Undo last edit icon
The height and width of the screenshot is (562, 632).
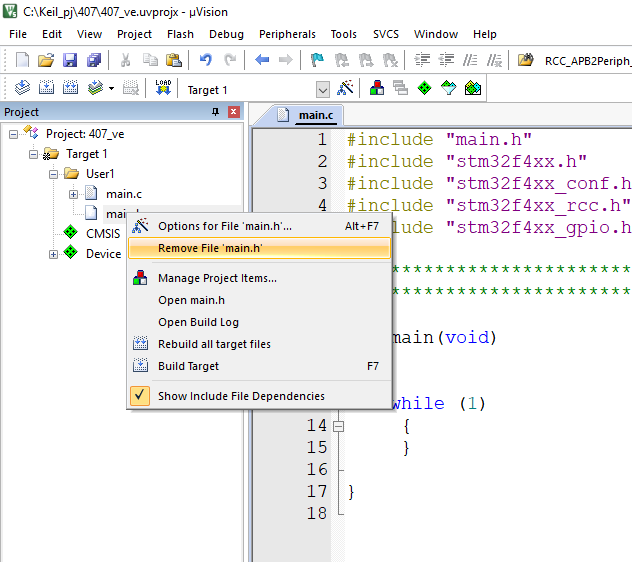(x=206, y=60)
